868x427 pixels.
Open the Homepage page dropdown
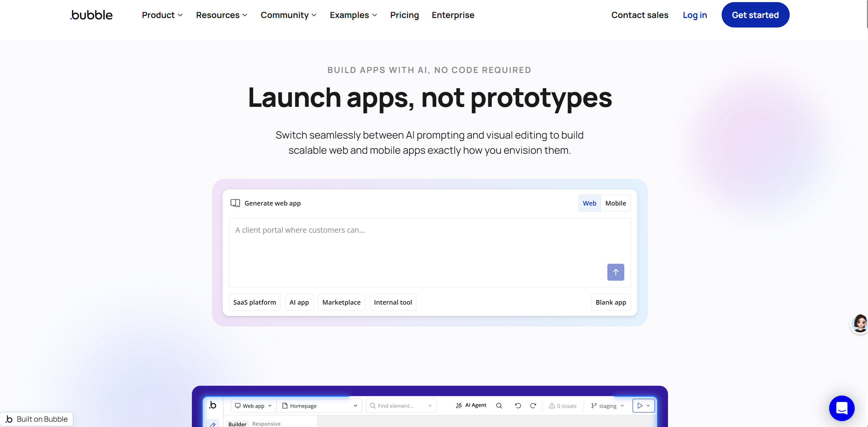click(x=320, y=406)
